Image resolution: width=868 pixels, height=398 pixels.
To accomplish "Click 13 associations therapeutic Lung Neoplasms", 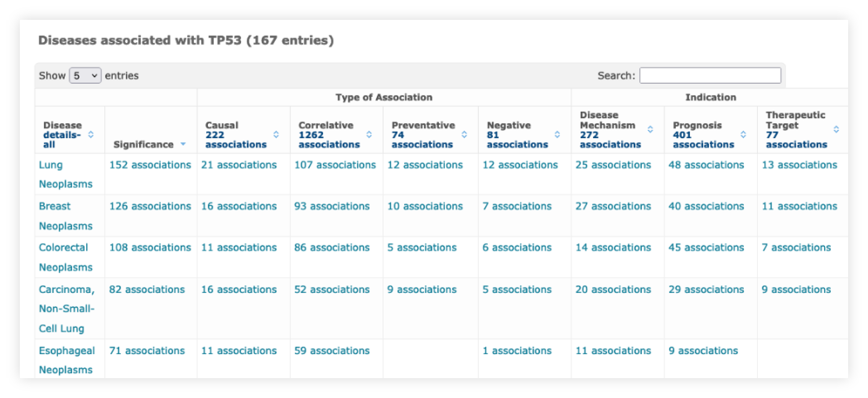I will [x=799, y=165].
